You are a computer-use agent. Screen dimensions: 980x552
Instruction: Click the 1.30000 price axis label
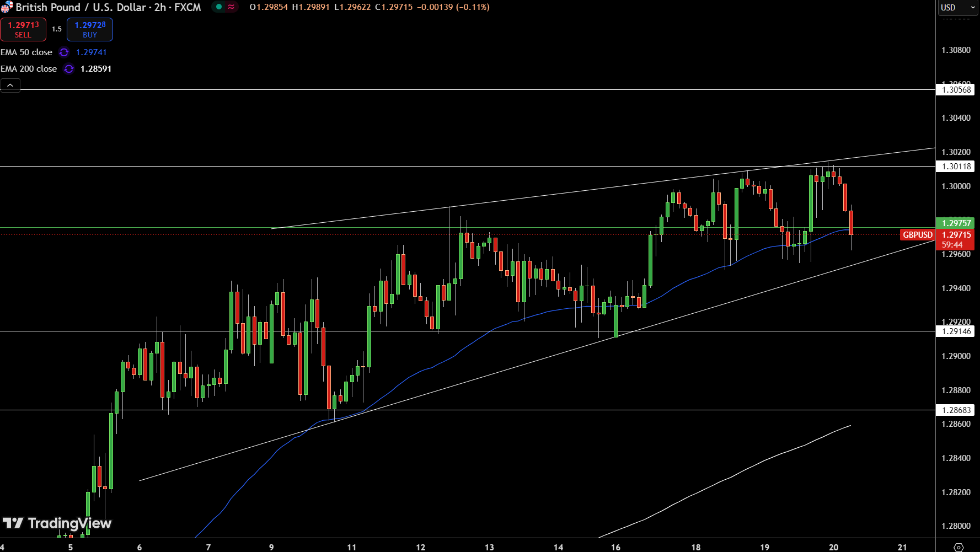point(956,186)
